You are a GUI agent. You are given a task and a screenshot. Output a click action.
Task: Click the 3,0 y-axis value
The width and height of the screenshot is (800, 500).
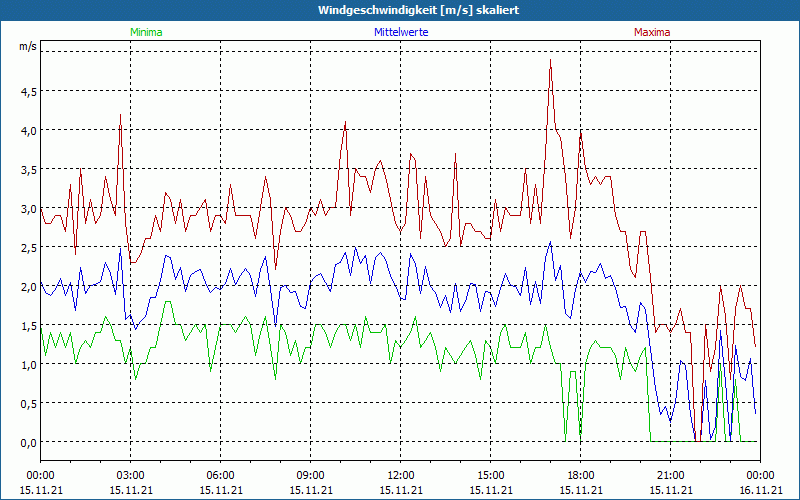29,209
